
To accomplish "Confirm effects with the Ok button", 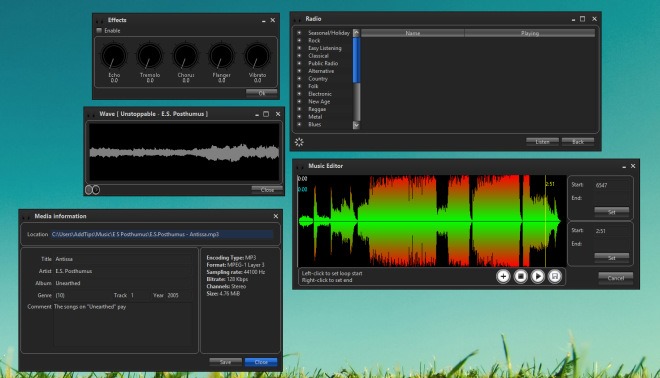I will click(x=261, y=93).
